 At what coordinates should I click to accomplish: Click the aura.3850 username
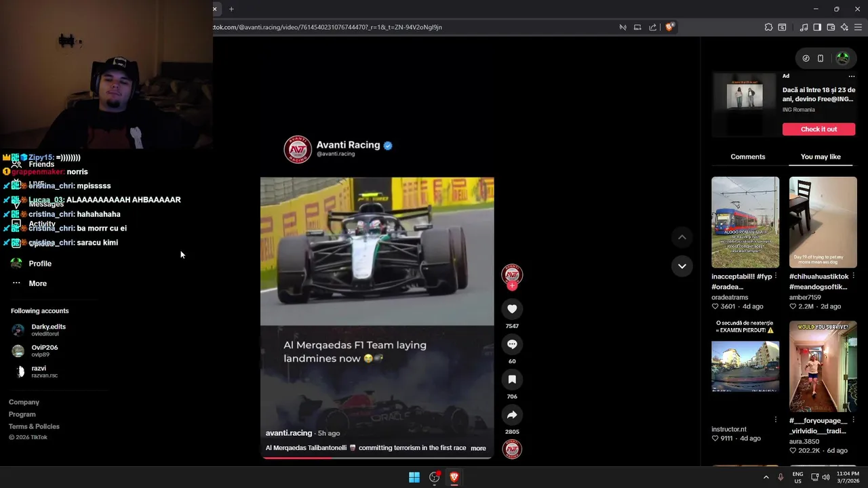tap(804, 441)
